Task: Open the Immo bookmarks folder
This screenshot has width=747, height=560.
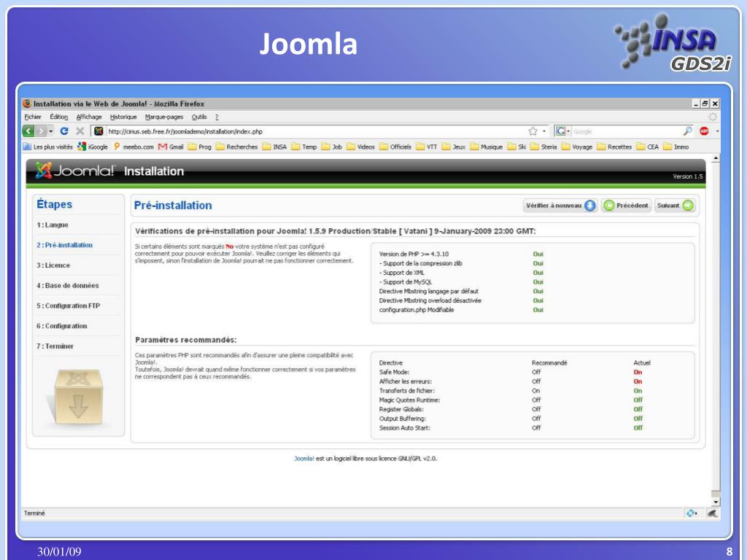Action: (676, 147)
